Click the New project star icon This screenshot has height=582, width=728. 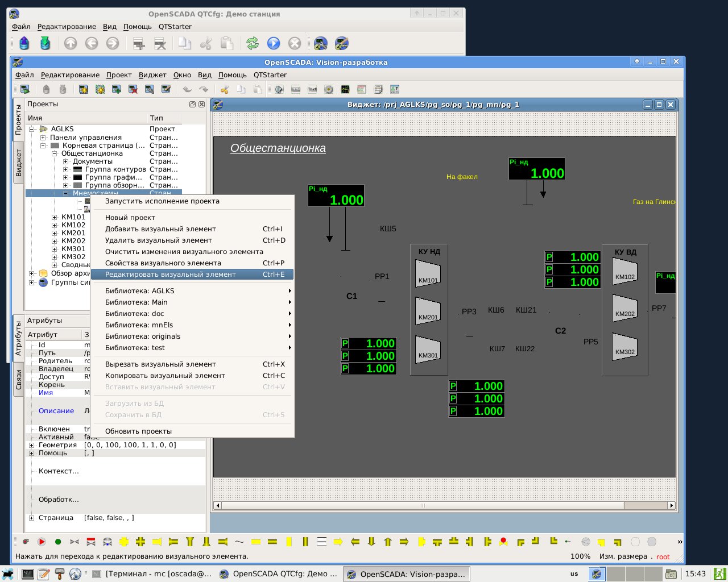coord(84,89)
